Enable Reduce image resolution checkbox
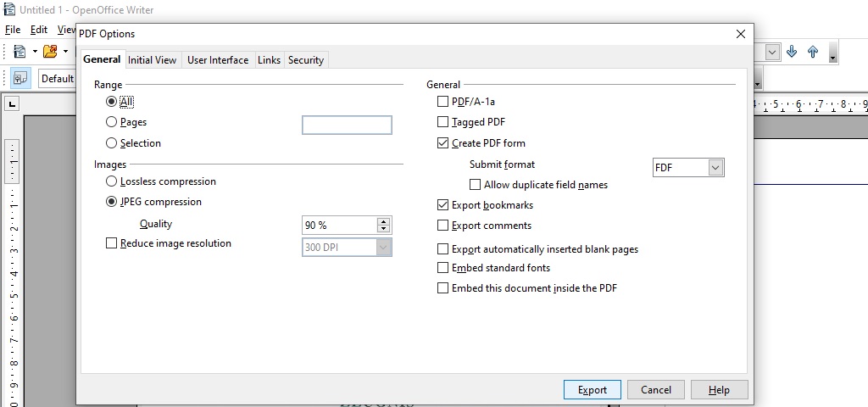This screenshot has width=868, height=407. (x=111, y=243)
